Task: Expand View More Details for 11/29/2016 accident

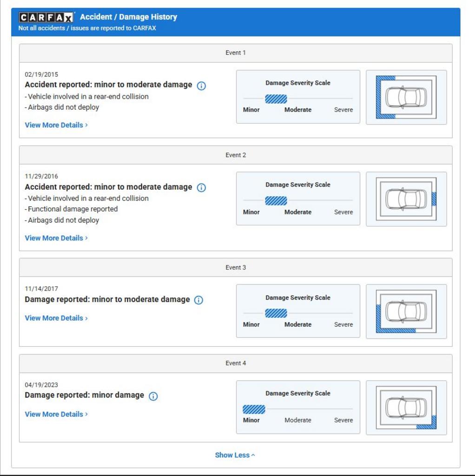Action: point(56,238)
